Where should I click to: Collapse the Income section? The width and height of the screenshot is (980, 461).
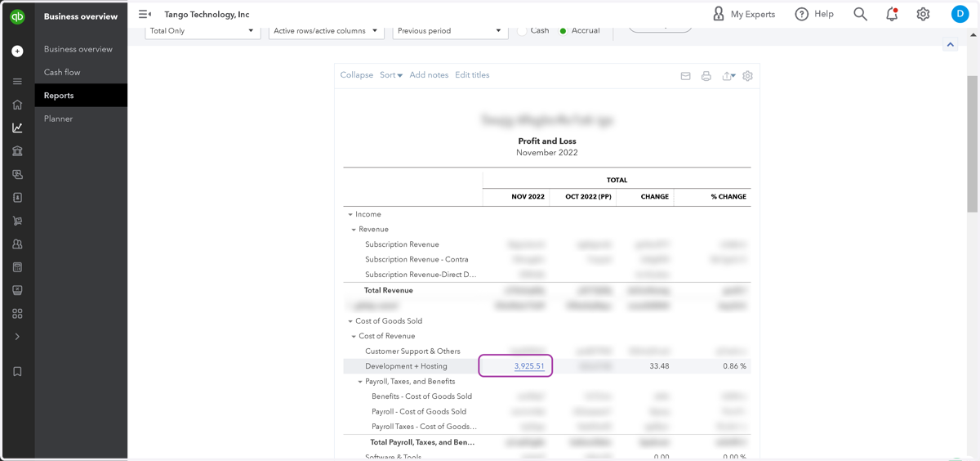pyautogui.click(x=350, y=215)
